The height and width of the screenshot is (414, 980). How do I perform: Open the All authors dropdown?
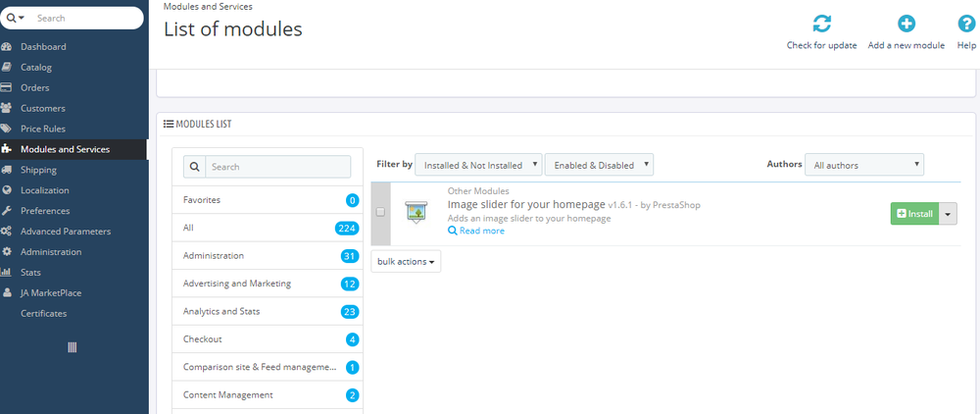[864, 165]
